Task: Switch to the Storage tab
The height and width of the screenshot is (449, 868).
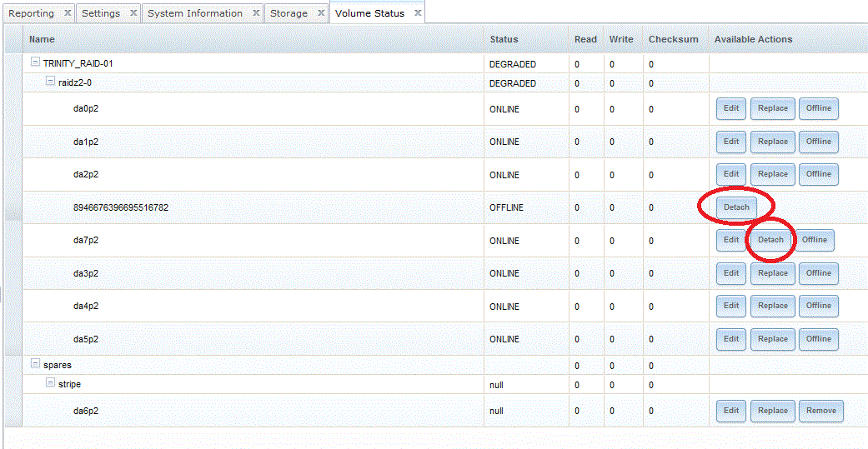Action: coord(288,13)
